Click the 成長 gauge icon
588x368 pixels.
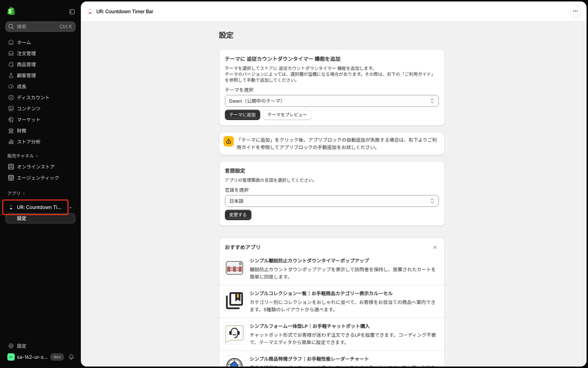(11, 86)
